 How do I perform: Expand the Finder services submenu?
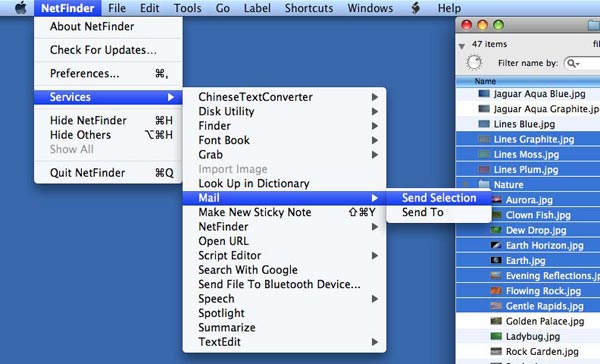375,126
